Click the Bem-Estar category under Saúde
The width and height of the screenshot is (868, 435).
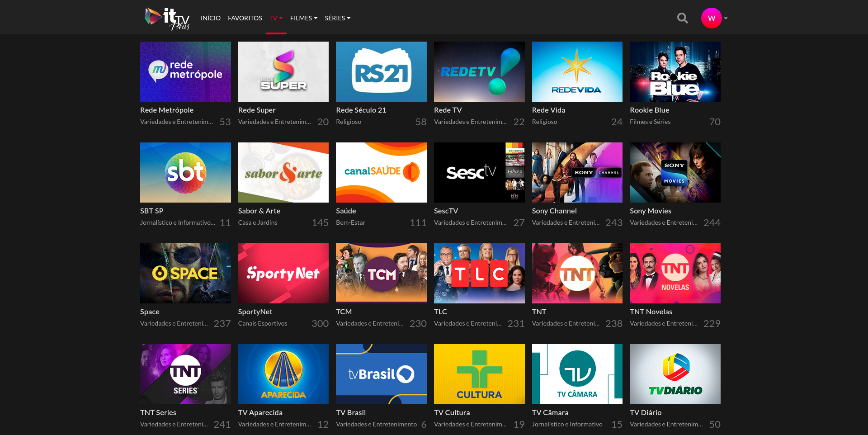tap(351, 222)
